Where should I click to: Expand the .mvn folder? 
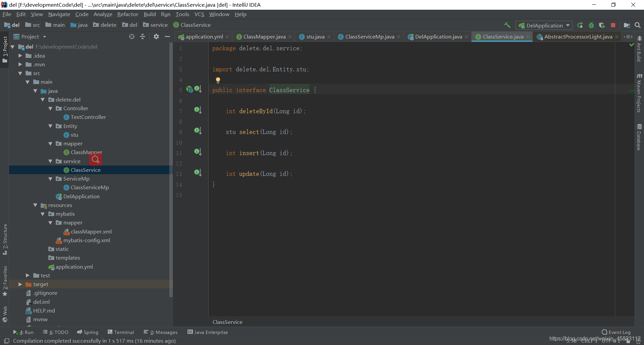pos(20,64)
